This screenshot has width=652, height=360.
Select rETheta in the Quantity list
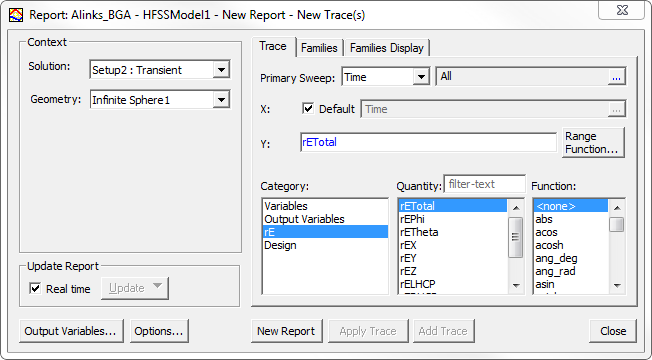click(x=453, y=232)
